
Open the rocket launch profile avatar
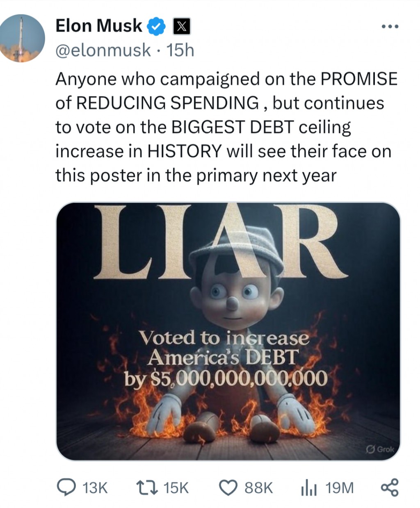click(x=22, y=38)
